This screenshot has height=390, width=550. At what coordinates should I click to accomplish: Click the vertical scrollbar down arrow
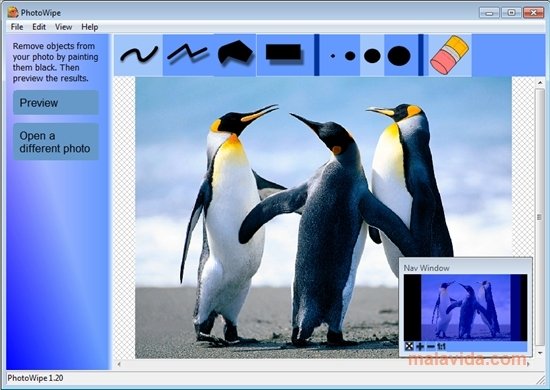540,353
